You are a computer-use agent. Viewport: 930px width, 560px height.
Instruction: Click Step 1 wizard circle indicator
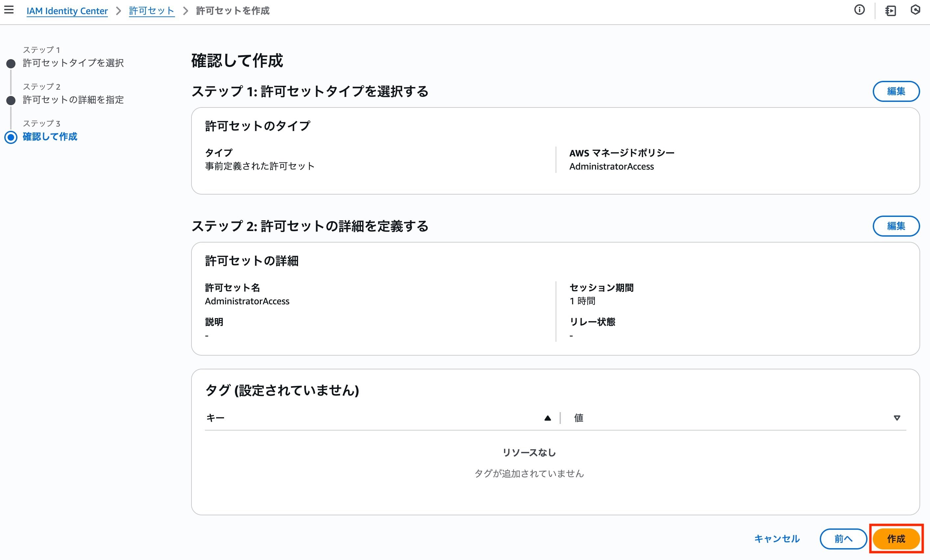click(11, 63)
